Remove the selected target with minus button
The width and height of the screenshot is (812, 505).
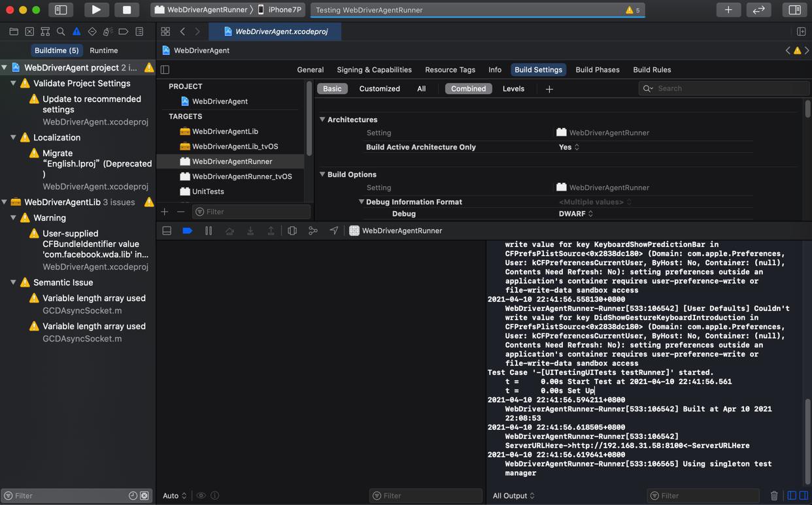pyautogui.click(x=180, y=212)
